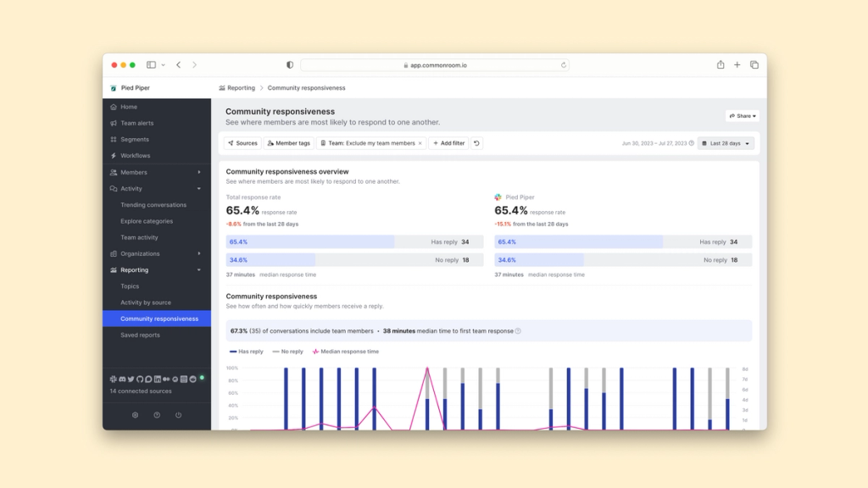Click the Twitter source icon
Image resolution: width=868 pixels, height=488 pixels.
[x=131, y=379]
